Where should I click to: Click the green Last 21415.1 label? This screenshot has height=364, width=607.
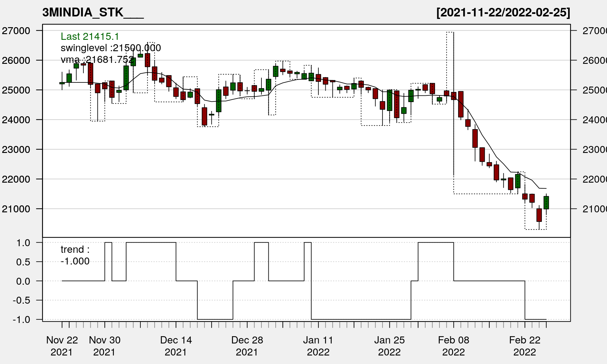89,36
